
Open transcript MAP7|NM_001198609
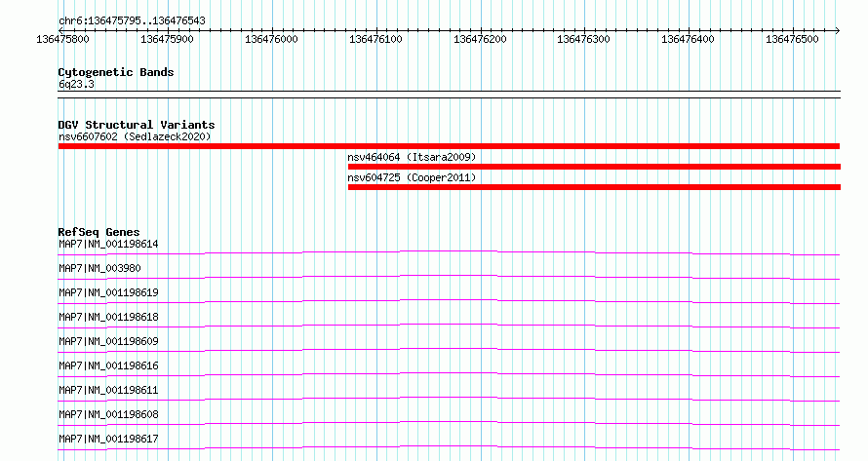pos(108,341)
